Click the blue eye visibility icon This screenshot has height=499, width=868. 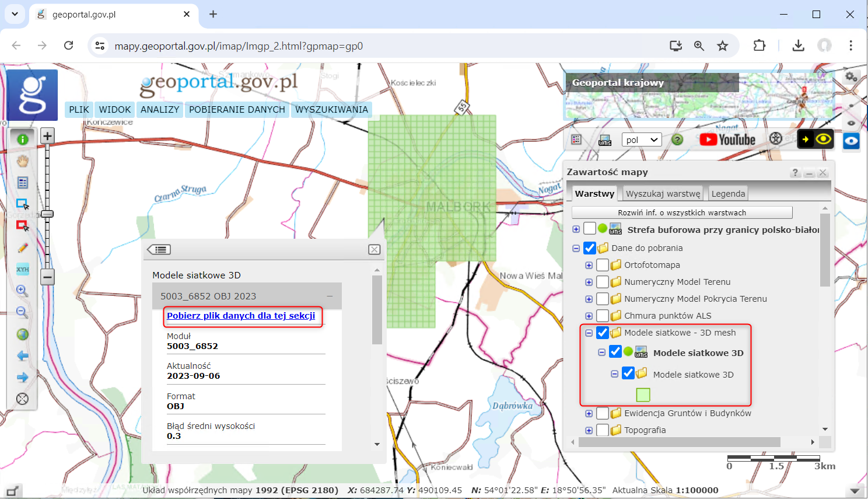point(852,141)
